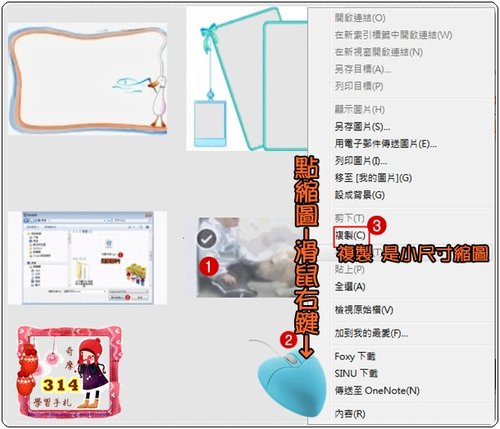The width and height of the screenshot is (500, 429).
Task: Select 剪下(T) menu entry
Action: point(349,218)
